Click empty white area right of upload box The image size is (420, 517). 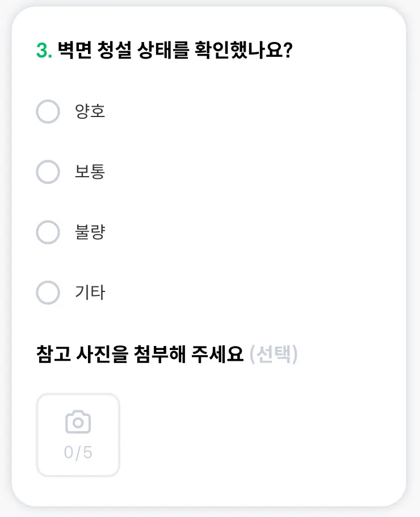coord(255,435)
